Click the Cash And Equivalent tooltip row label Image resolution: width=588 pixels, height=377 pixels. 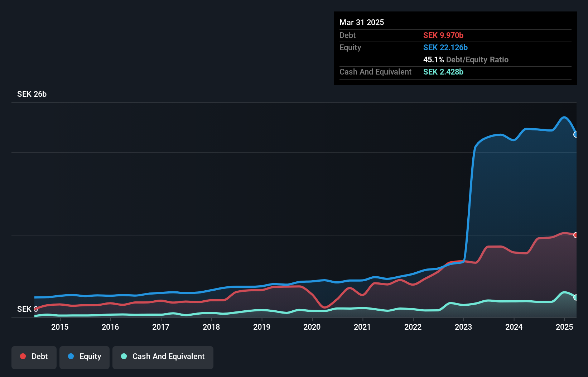[375, 72]
